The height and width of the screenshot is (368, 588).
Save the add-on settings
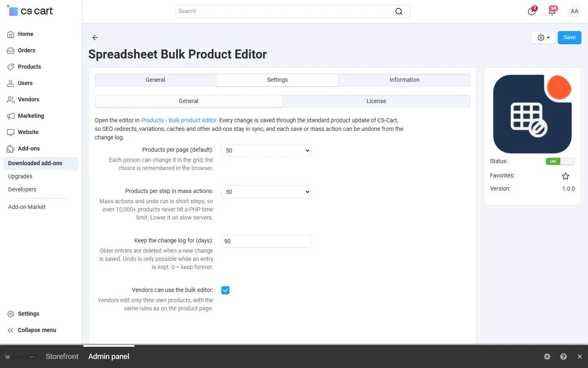(570, 38)
